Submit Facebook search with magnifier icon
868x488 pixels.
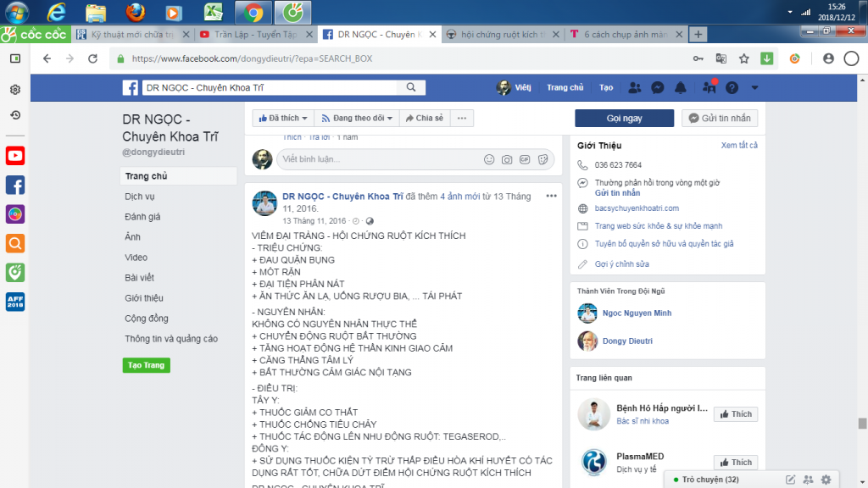(411, 87)
